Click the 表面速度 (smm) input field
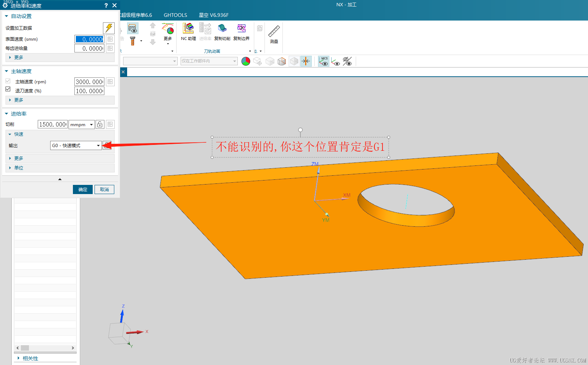Image resolution: width=588 pixels, height=365 pixels. 89,39
